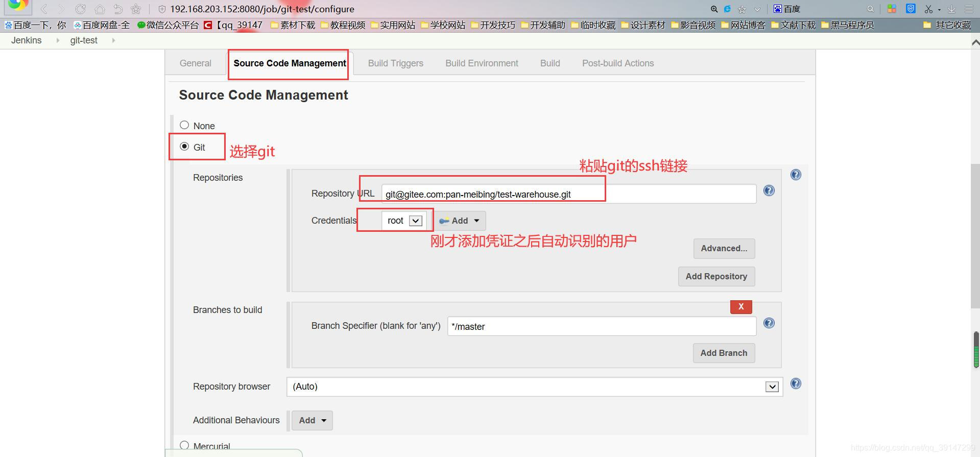The height and width of the screenshot is (457, 980).
Task: Open the colorful apps grid icon
Action: (892, 9)
